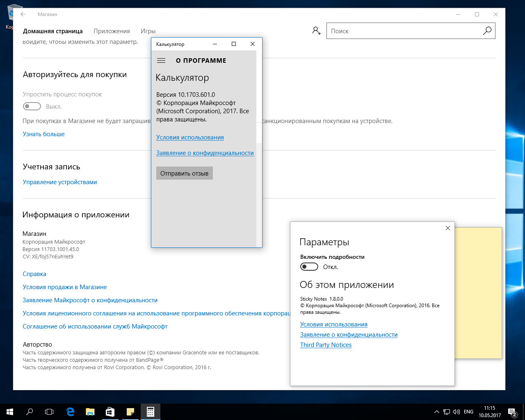Open the Windows Start menu

click(10, 412)
